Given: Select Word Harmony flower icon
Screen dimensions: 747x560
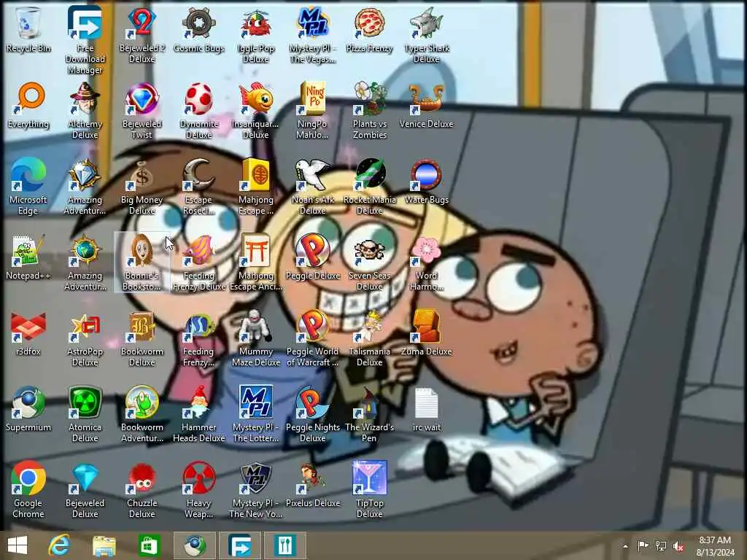Looking at the screenshot, I should 426,262.
